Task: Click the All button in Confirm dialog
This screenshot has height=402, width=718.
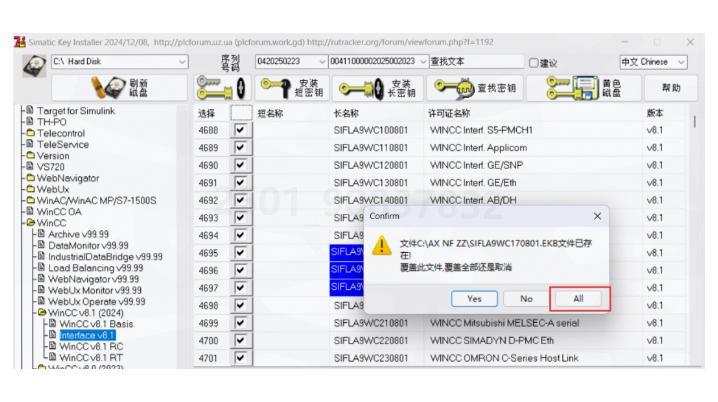Action: pyautogui.click(x=578, y=299)
